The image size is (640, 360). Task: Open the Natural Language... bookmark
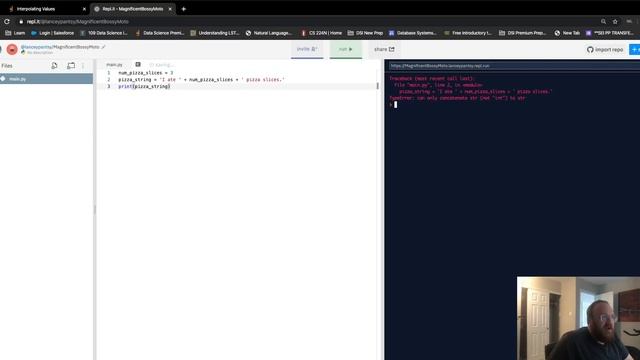pos(269,33)
